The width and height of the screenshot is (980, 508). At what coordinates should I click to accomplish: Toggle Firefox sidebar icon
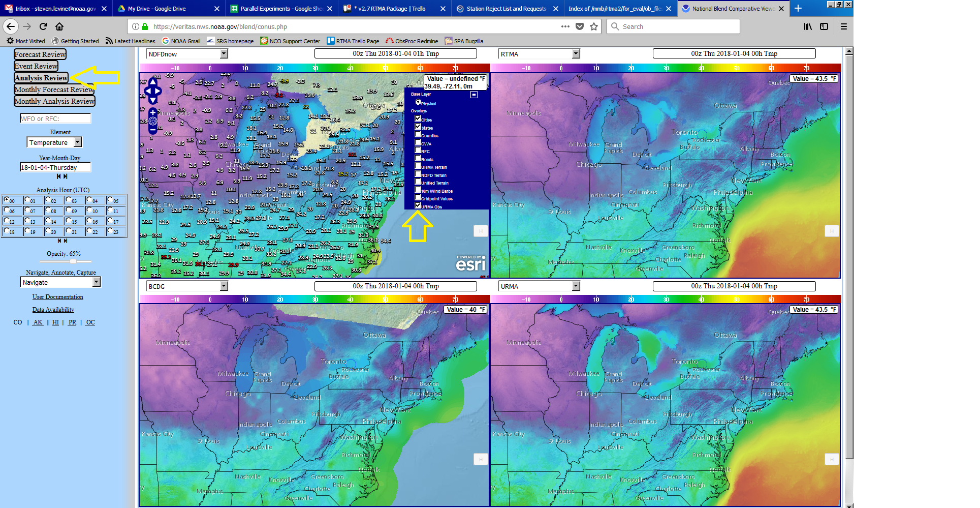pos(824,26)
